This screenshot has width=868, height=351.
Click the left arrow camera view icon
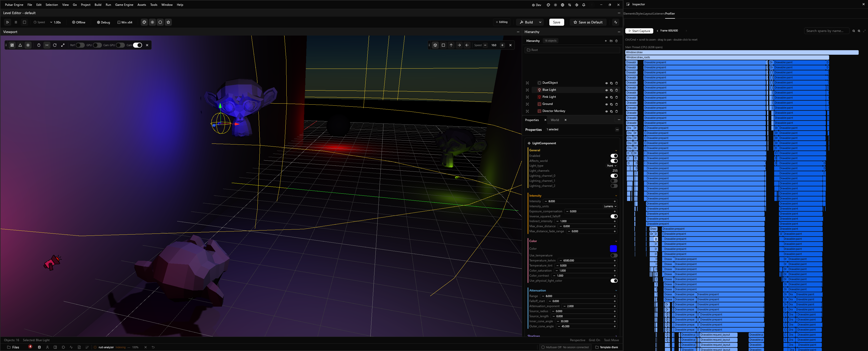(x=467, y=45)
